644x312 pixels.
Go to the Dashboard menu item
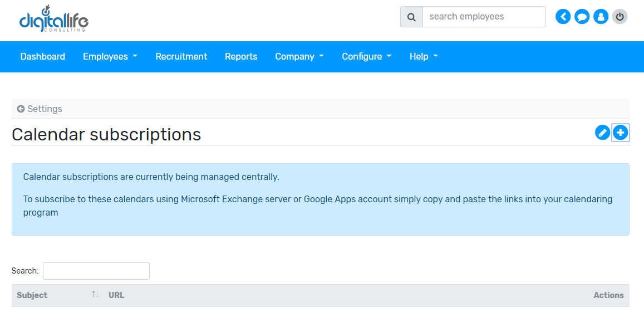point(43,56)
